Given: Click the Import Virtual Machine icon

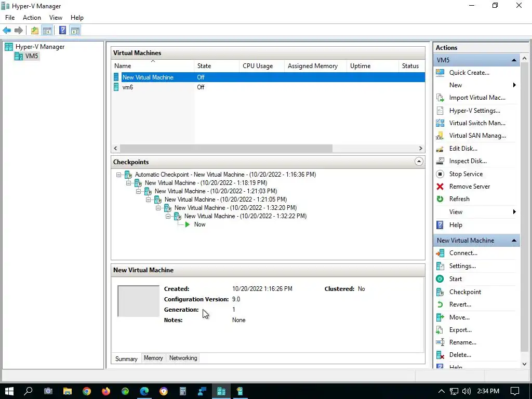Looking at the screenshot, I should 440,98.
